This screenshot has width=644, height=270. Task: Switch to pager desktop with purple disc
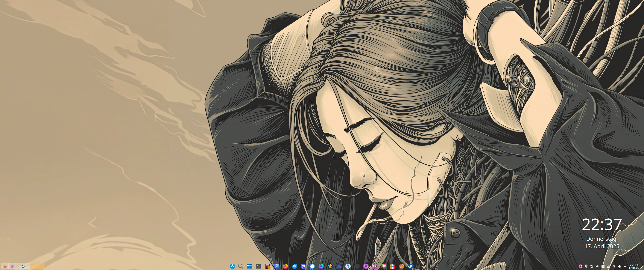(12, 266)
